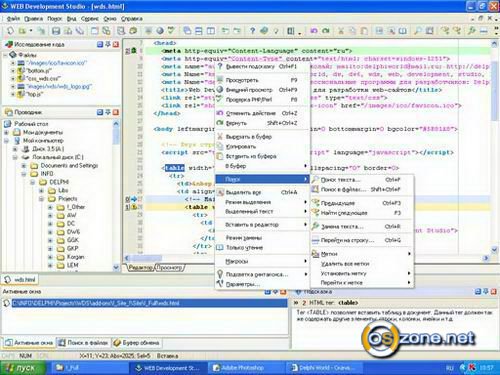
Task: Pin the Исследование кода panel
Action: click(x=108, y=44)
